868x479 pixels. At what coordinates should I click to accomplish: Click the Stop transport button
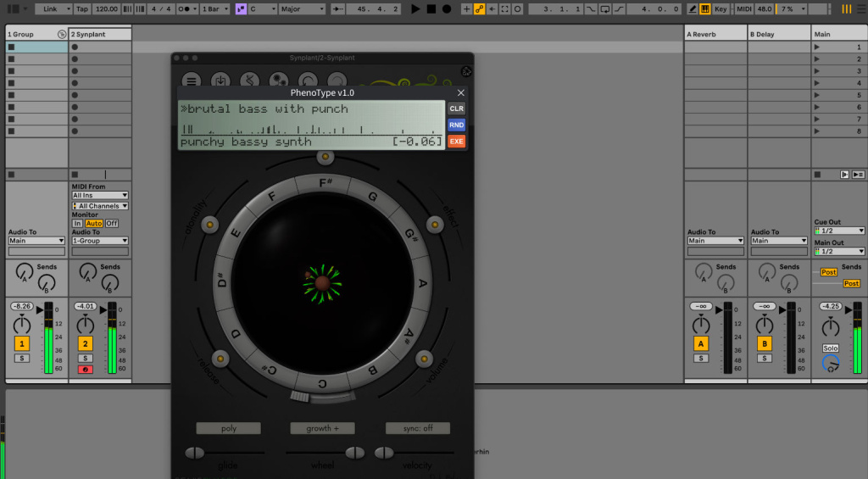431,8
